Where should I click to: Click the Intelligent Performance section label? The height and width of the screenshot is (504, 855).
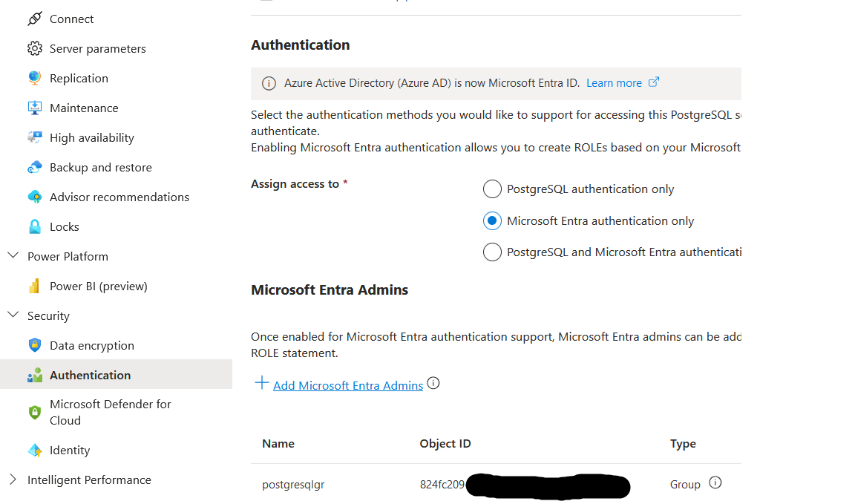click(89, 480)
